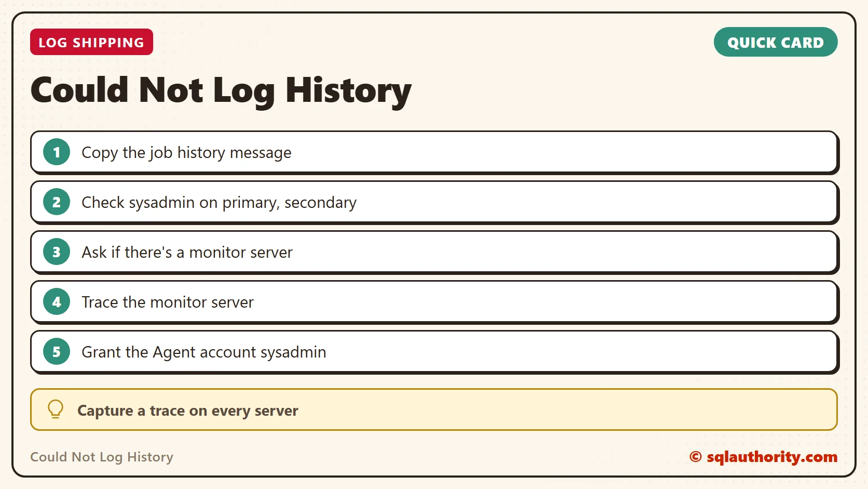Select the step 4 number circle
The image size is (868, 489).
[57, 302]
